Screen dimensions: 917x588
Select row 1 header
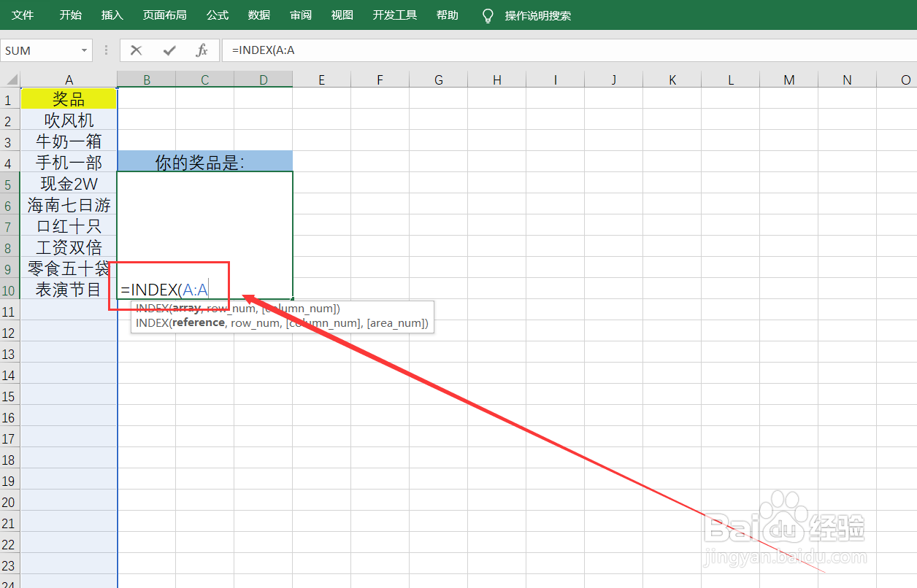10,99
